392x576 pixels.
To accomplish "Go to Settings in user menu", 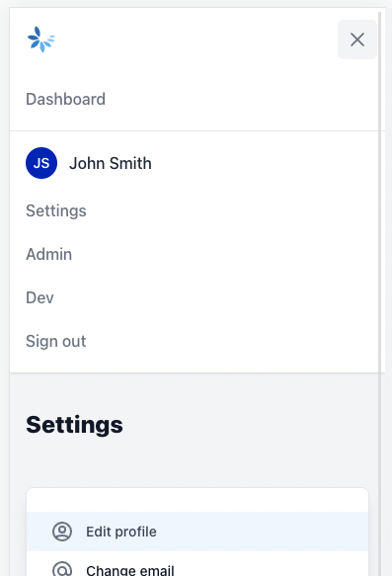I will click(56, 210).
